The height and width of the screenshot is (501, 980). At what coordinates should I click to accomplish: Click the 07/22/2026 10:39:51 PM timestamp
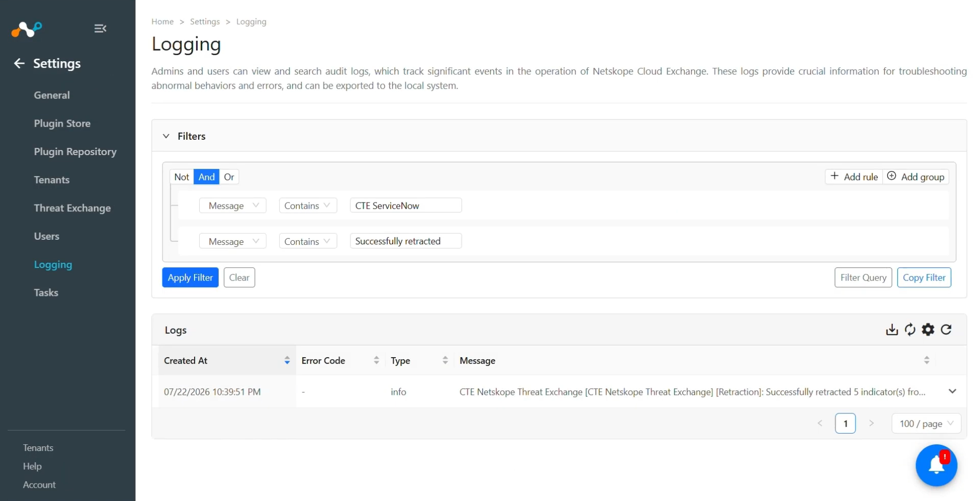coord(212,392)
